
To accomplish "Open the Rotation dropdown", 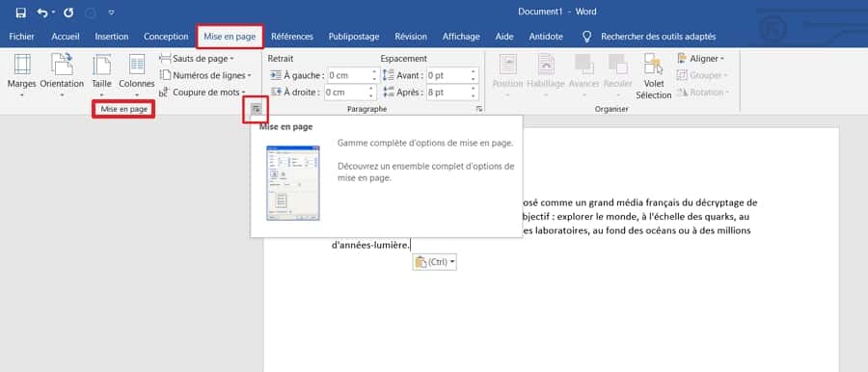I will click(703, 92).
